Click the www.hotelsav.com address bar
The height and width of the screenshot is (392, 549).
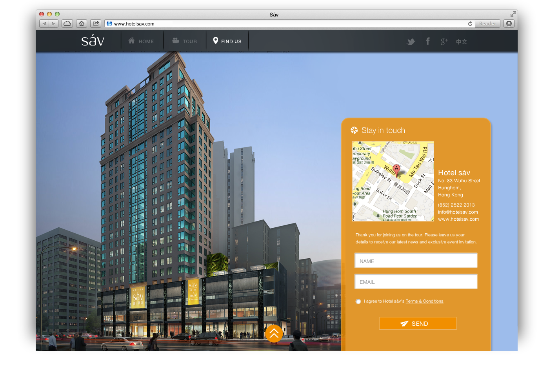[290, 24]
